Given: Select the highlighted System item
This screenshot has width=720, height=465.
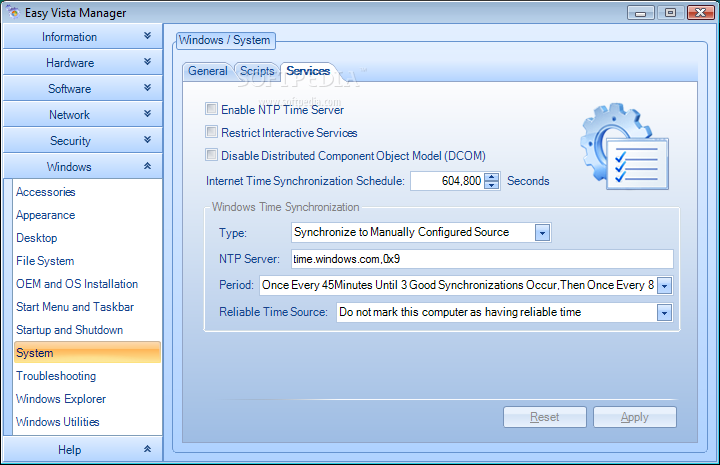Looking at the screenshot, I should point(87,353).
